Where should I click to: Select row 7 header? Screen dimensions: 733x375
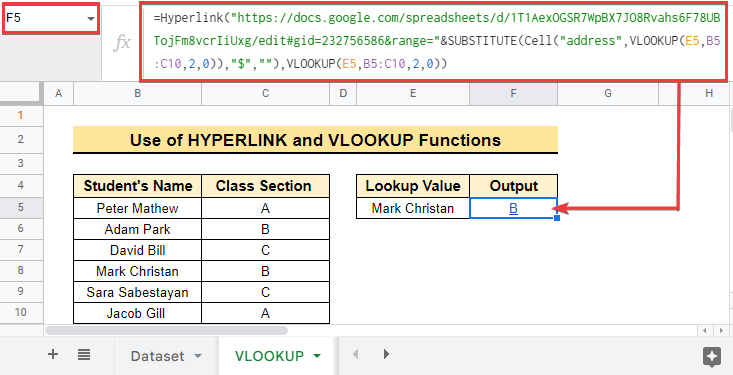click(x=22, y=250)
